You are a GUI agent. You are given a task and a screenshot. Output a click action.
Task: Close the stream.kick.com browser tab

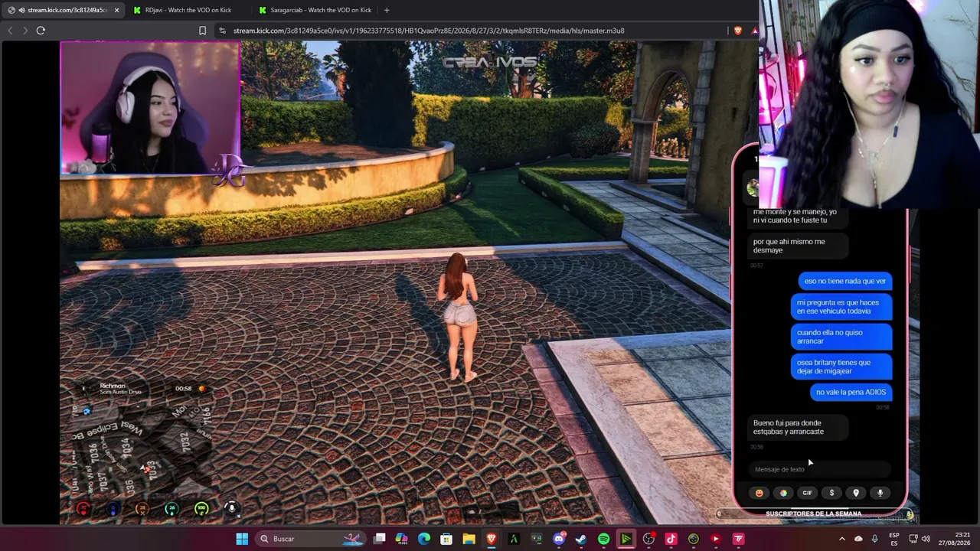pyautogui.click(x=116, y=10)
